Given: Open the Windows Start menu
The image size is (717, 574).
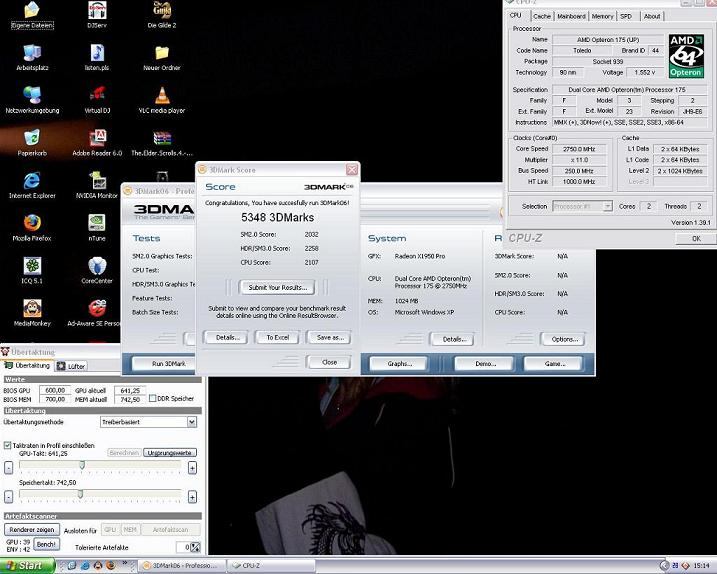Looking at the screenshot, I should click(x=27, y=566).
